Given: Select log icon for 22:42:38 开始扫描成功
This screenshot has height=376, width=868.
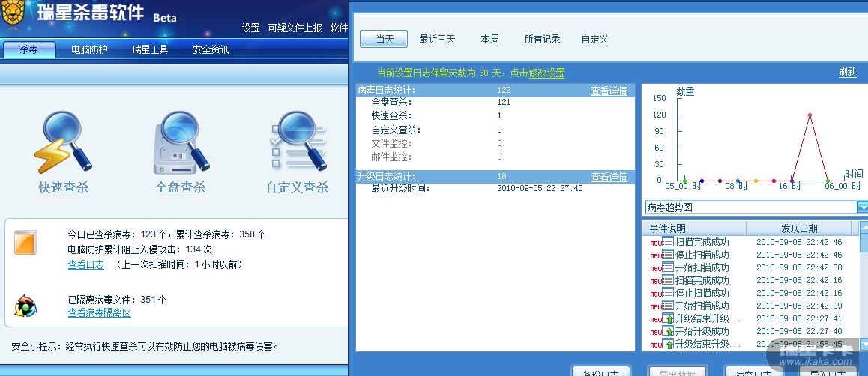Looking at the screenshot, I should tap(668, 267).
